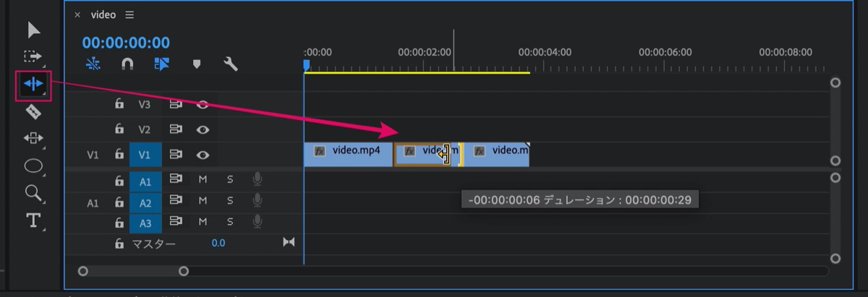Add a marker to the timeline
This screenshot has height=297, width=868.
coord(196,64)
